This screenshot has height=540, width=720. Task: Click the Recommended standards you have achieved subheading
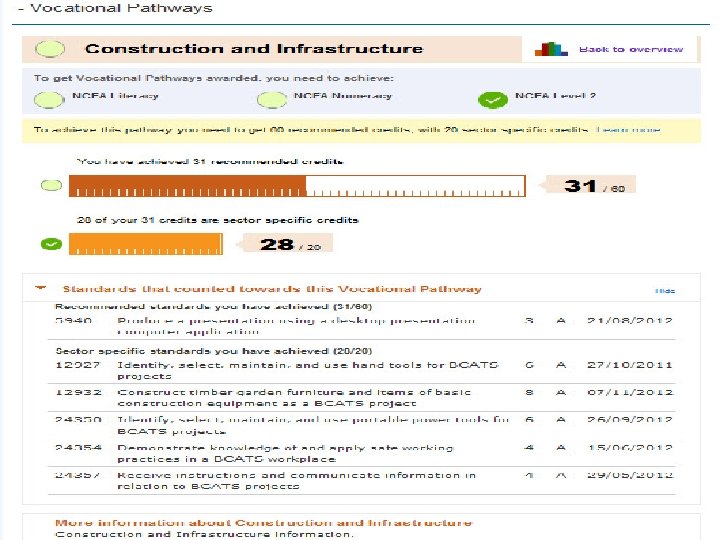(214, 306)
